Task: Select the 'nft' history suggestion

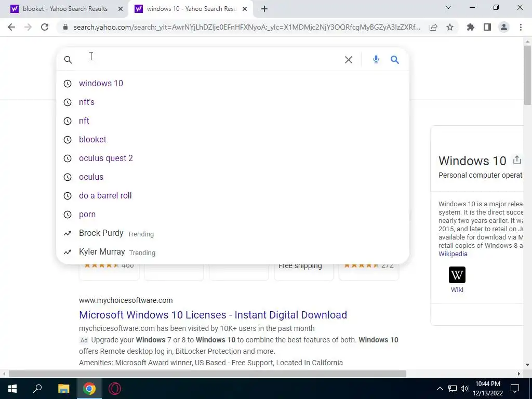Action: click(232, 121)
